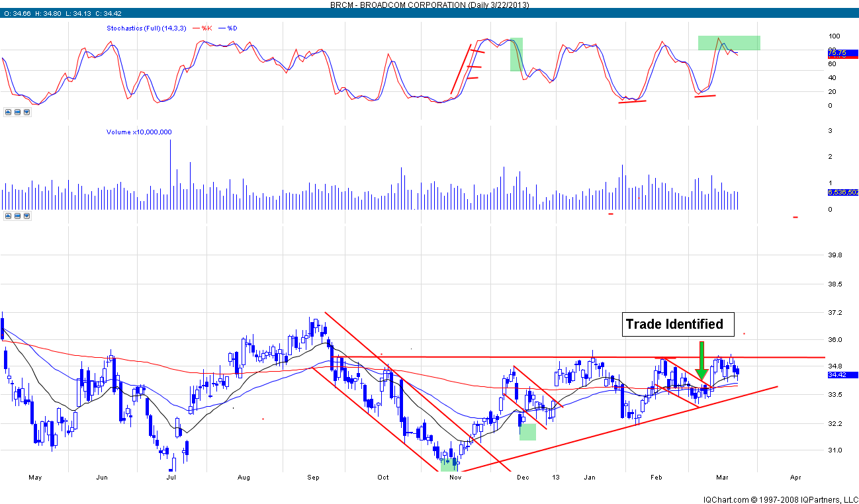Viewport: 859px width, 504px height.
Task: Click the green down arrow trade marker
Action: click(x=701, y=361)
